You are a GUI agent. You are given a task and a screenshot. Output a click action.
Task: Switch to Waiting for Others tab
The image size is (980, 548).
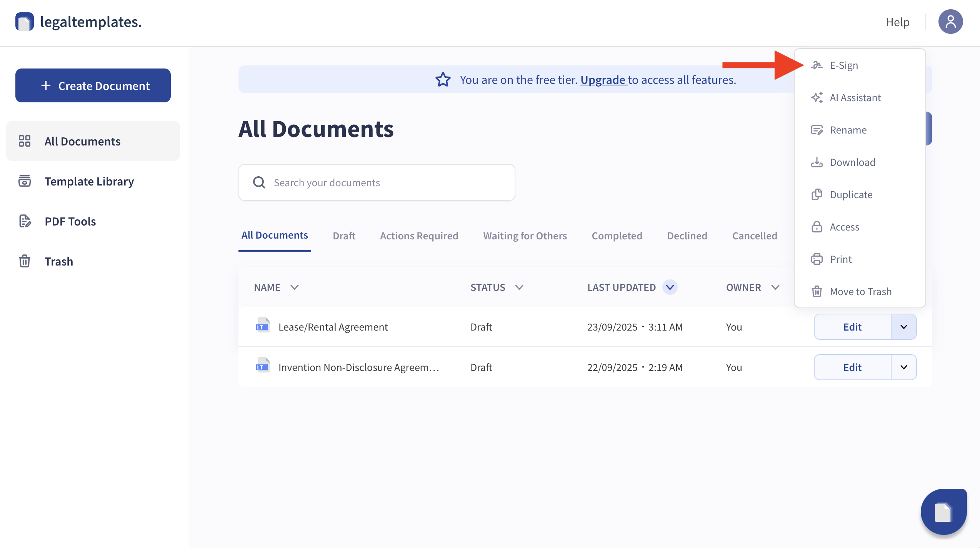point(525,236)
